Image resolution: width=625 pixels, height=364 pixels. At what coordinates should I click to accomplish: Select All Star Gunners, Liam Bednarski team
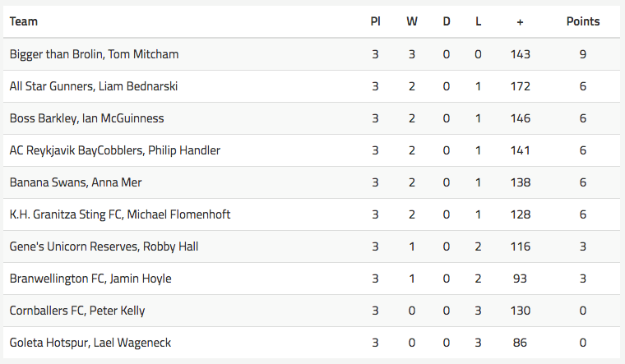tap(94, 86)
